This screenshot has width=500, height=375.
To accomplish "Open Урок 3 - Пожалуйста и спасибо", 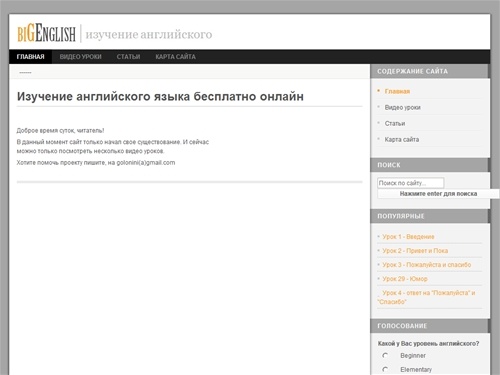I will click(427, 265).
